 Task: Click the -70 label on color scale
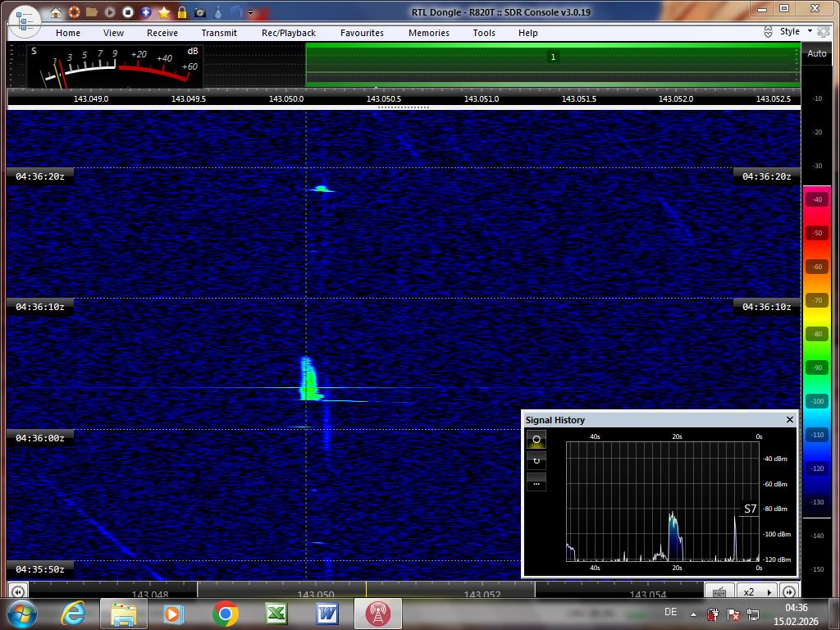pos(817,300)
